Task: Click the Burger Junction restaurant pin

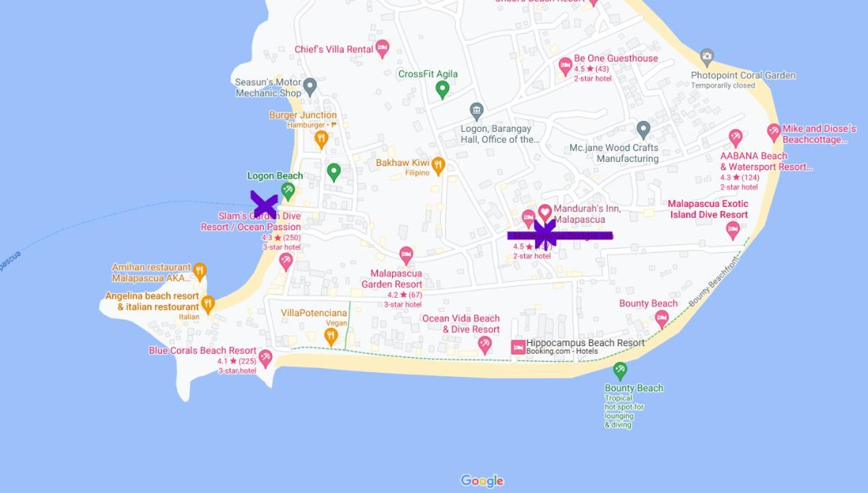Action: (x=321, y=139)
